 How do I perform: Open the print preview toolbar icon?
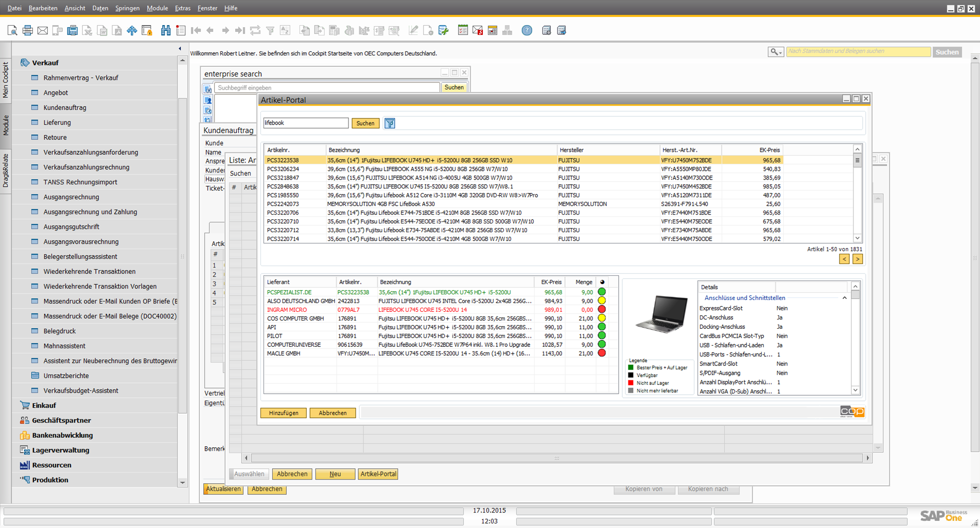click(x=12, y=30)
